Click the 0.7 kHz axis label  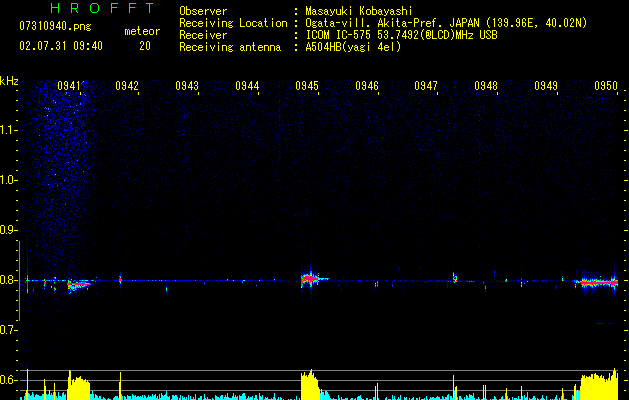coord(8,330)
